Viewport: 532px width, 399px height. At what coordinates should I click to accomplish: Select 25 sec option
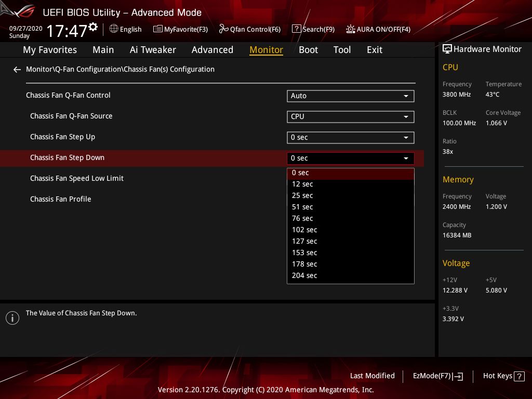[351, 196]
